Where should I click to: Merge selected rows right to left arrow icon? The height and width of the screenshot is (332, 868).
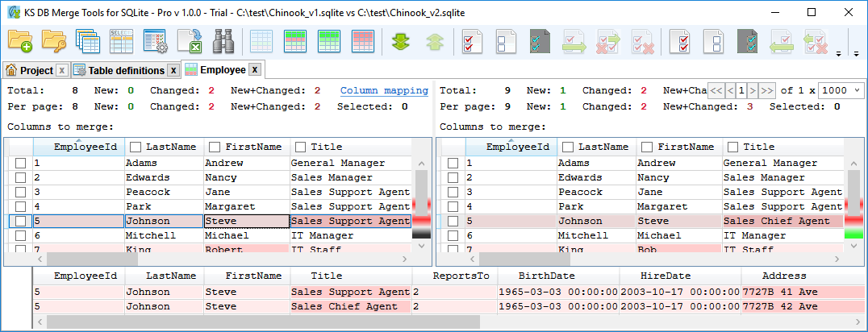pos(781,42)
